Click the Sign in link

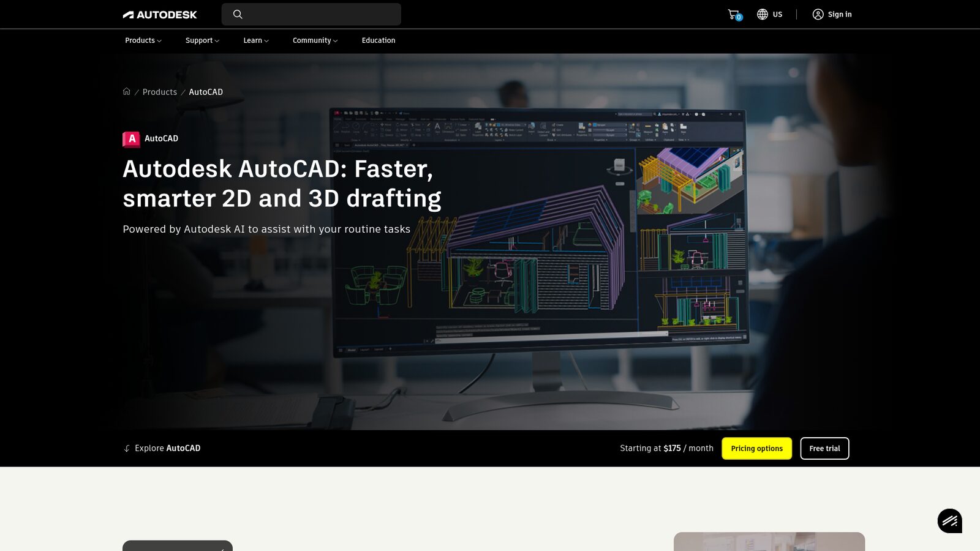[840, 14]
